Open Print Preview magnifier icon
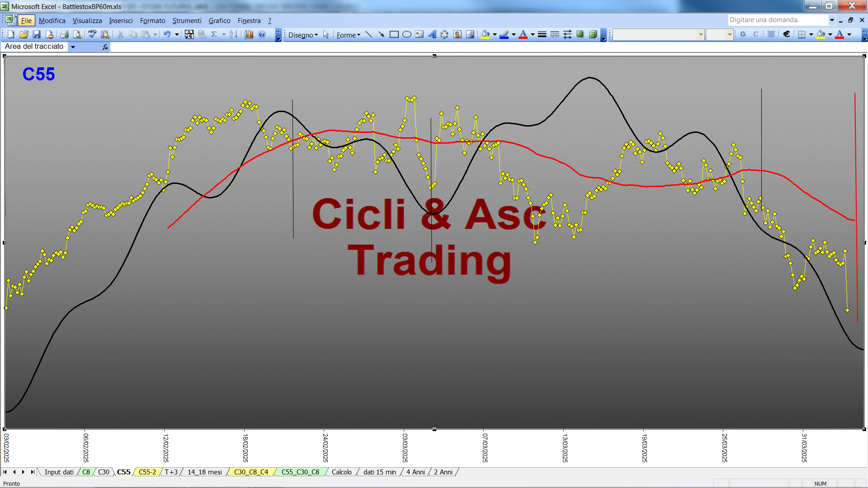This screenshot has width=868, height=488. coord(77,34)
